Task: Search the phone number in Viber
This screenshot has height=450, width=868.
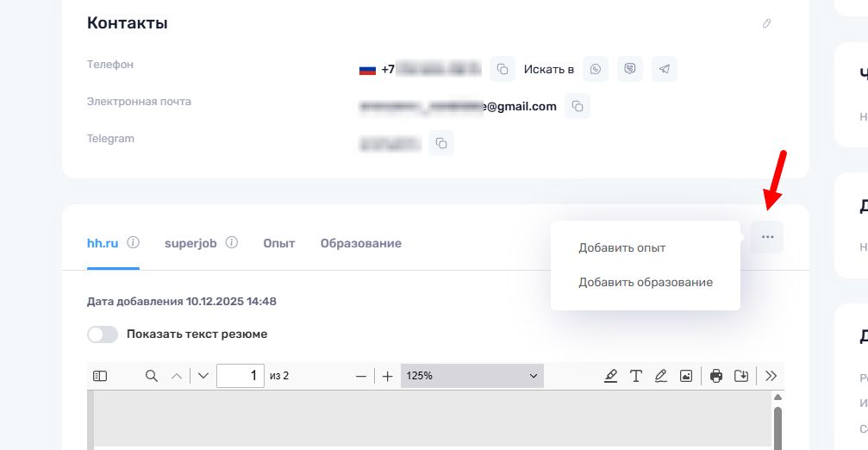Action: click(630, 69)
